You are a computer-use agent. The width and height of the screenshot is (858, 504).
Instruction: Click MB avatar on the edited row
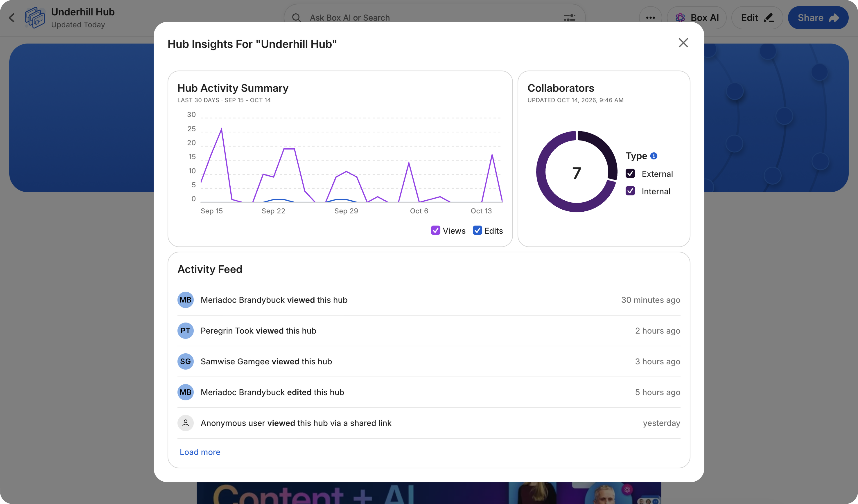pos(186,393)
